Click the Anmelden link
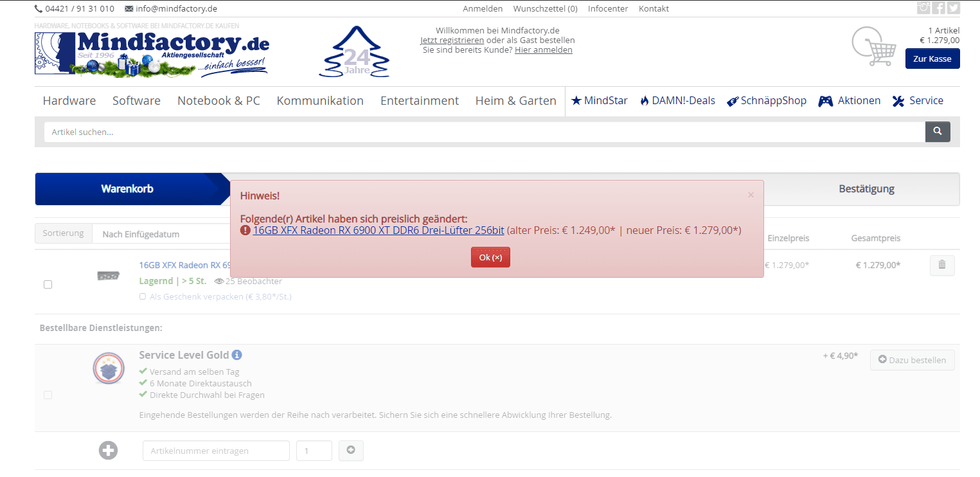The height and width of the screenshot is (477, 980). tap(483, 8)
